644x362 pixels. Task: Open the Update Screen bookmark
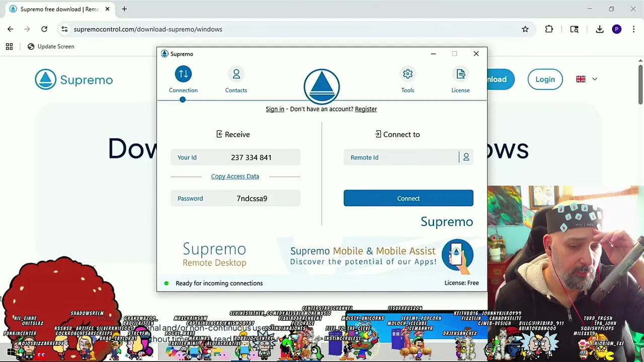pyautogui.click(x=51, y=46)
